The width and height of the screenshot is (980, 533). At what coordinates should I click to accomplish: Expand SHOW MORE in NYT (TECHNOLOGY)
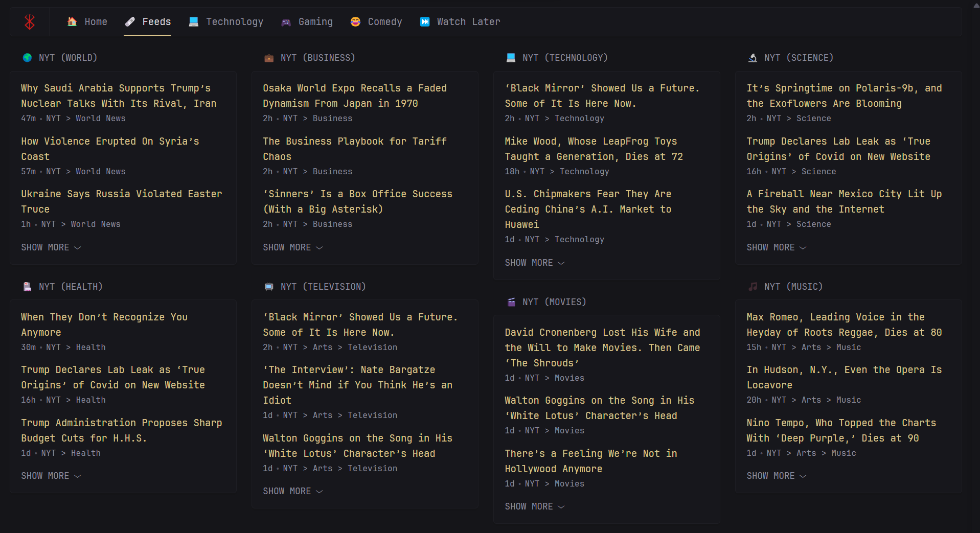(535, 263)
